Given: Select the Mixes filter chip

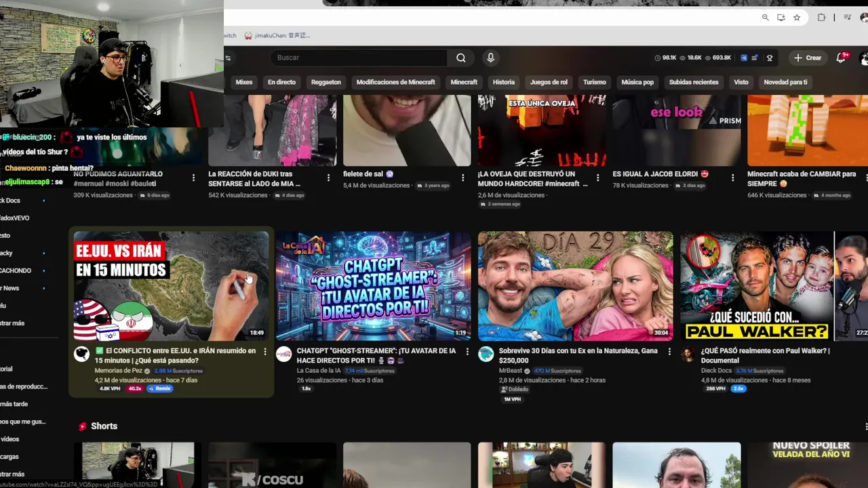Looking at the screenshot, I should tap(244, 82).
